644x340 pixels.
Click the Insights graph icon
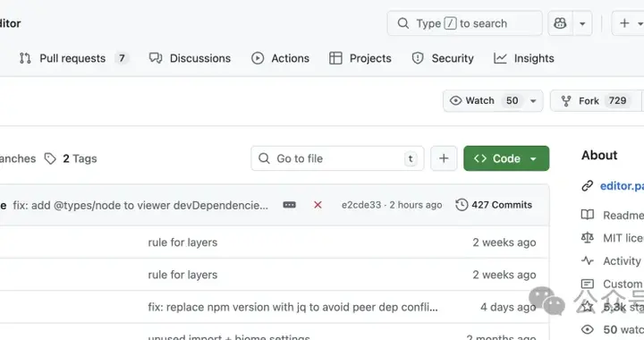click(x=500, y=58)
